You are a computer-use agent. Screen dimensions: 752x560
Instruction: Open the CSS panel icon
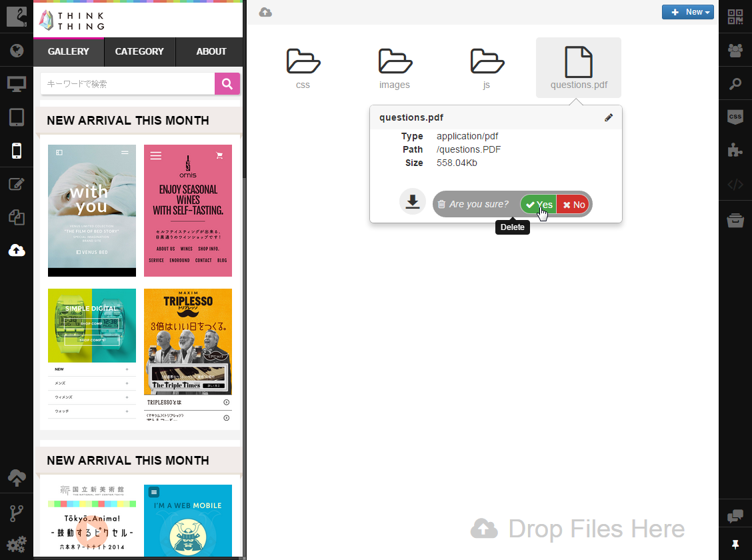click(735, 117)
